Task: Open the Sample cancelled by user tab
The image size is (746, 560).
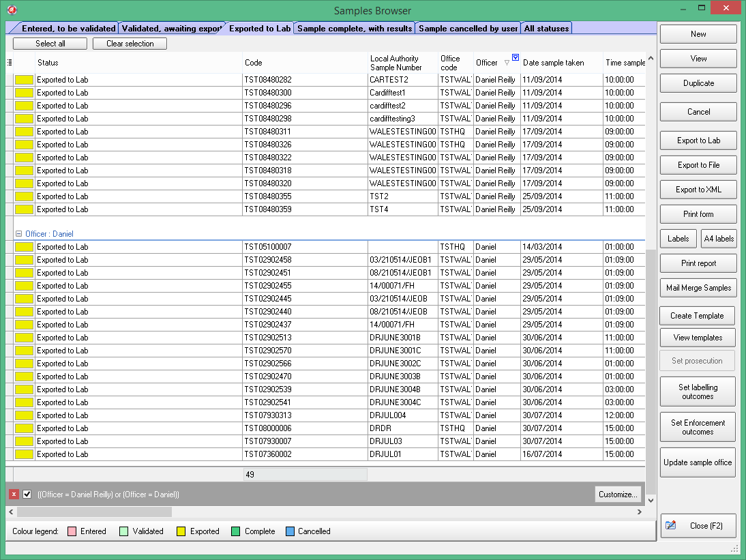Action: pos(468,29)
